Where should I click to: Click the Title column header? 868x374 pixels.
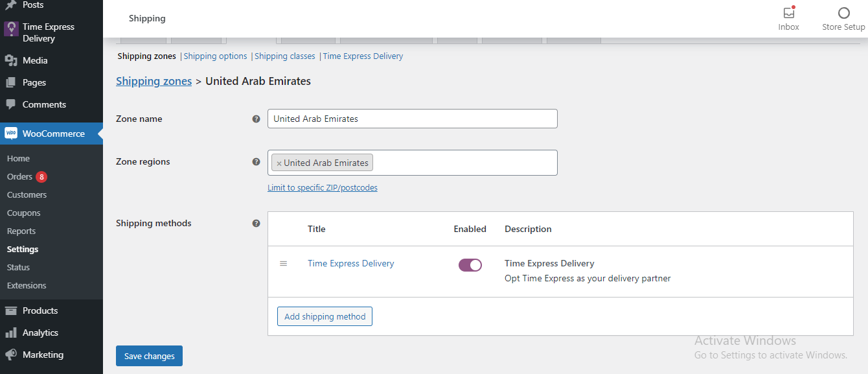tap(317, 229)
